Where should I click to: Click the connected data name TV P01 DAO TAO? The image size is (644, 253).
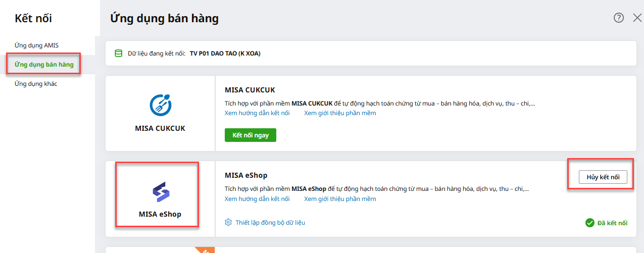coord(225,54)
